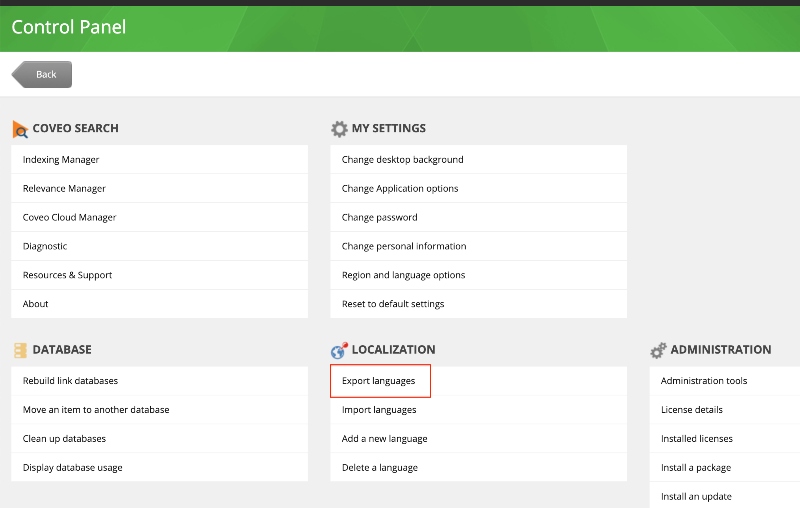Viewport: 800px width, 508px height.
Task: Go back using the Back button
Action: tap(42, 74)
